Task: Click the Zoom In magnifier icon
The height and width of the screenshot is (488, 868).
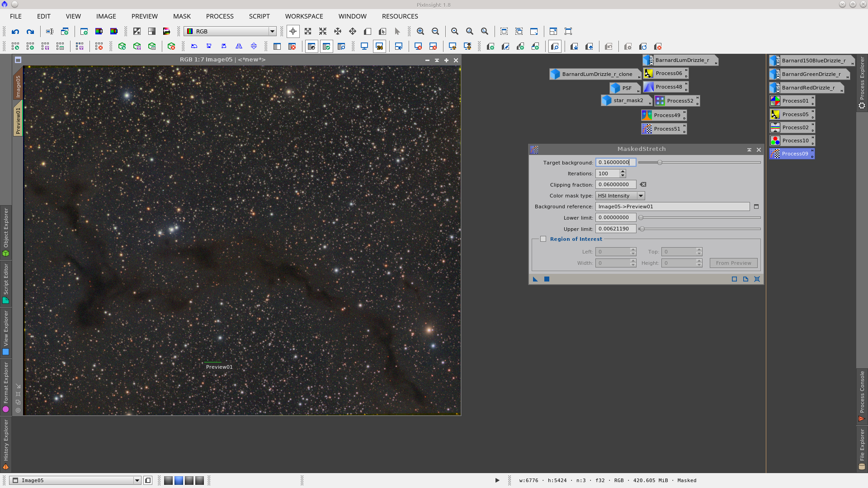Action: 420,32
